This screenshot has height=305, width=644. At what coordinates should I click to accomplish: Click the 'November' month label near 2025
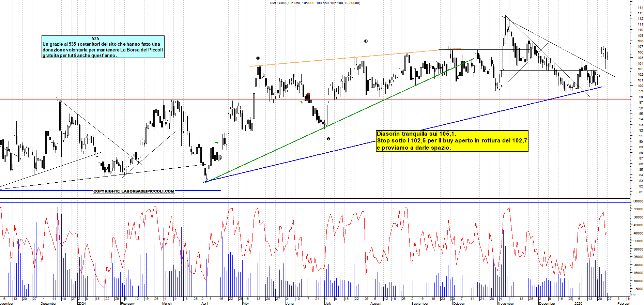[x=506, y=303]
